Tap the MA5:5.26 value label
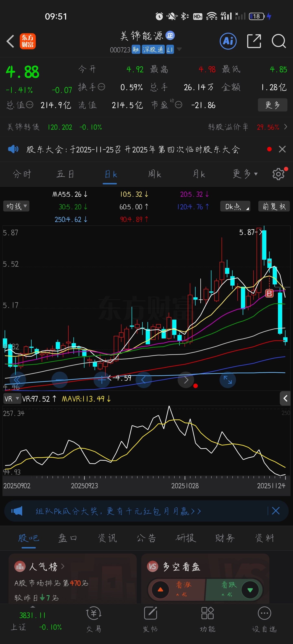The image size is (293, 644). 70,194
